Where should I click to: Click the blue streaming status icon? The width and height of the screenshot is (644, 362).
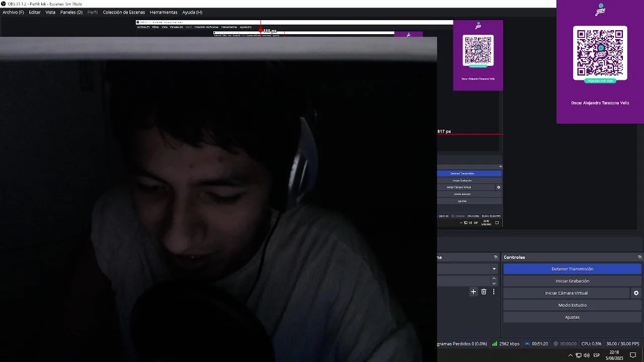527,344
